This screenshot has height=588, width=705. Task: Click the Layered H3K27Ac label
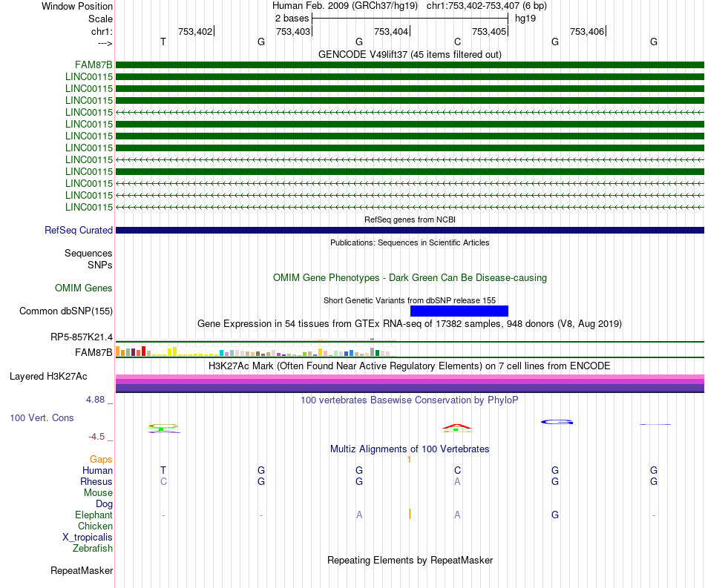tap(48, 377)
